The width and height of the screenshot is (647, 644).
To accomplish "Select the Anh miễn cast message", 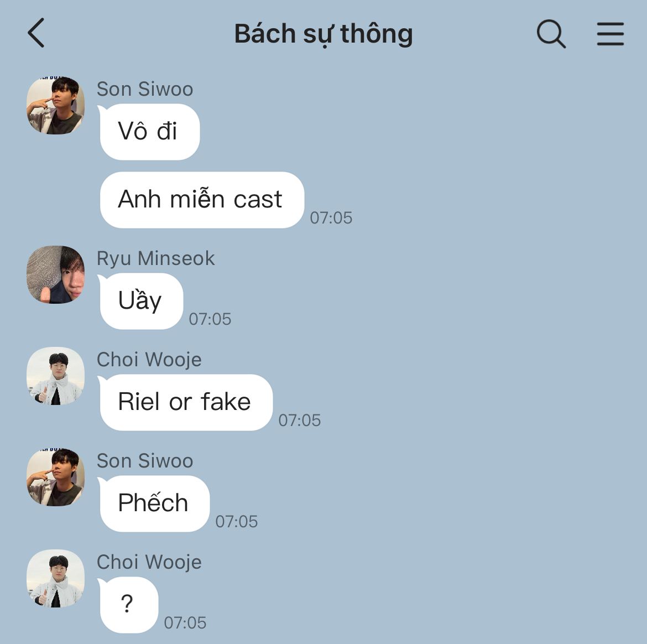I will click(202, 200).
